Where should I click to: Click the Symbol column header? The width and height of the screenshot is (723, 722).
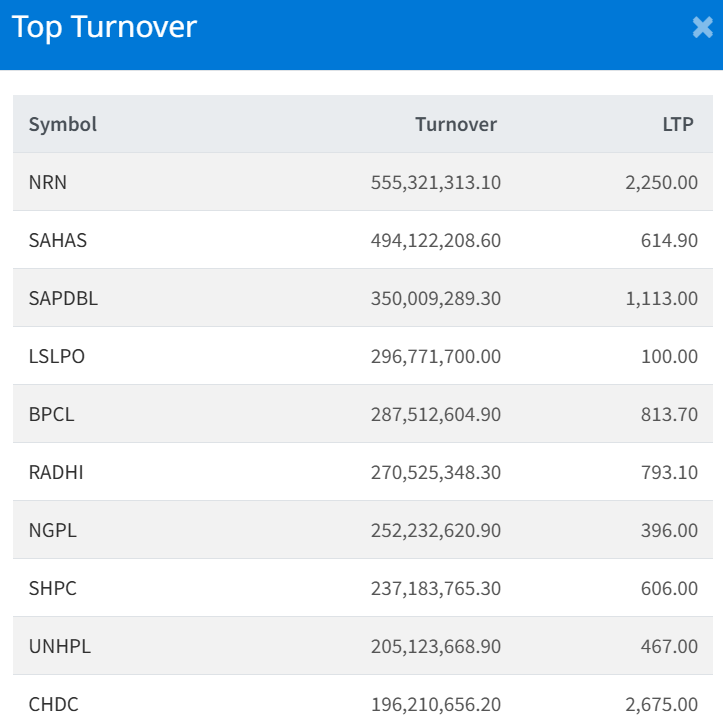63,124
